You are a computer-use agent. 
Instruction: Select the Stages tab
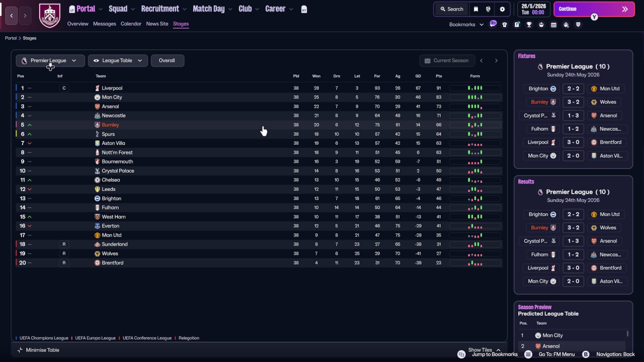[x=181, y=24]
